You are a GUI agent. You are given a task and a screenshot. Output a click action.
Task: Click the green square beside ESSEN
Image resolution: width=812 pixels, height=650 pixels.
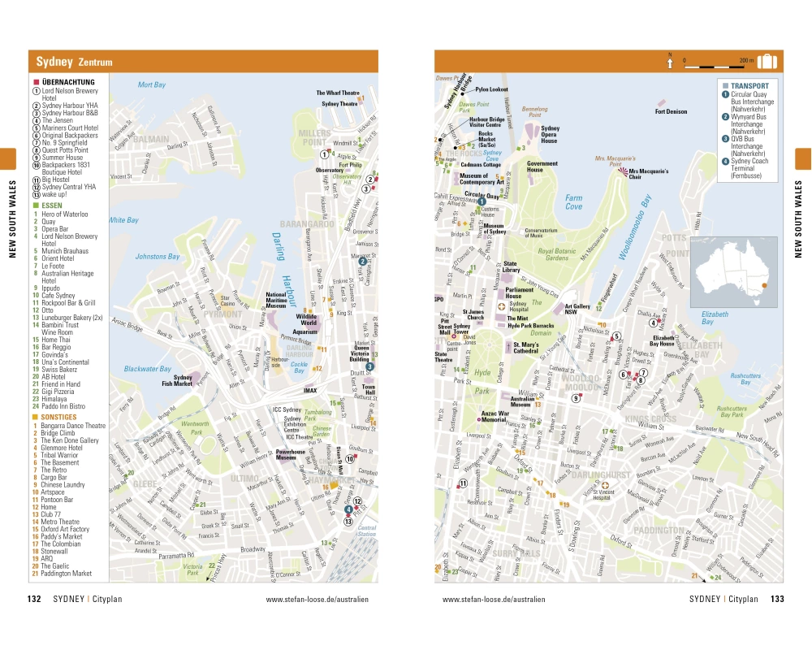click(37, 206)
